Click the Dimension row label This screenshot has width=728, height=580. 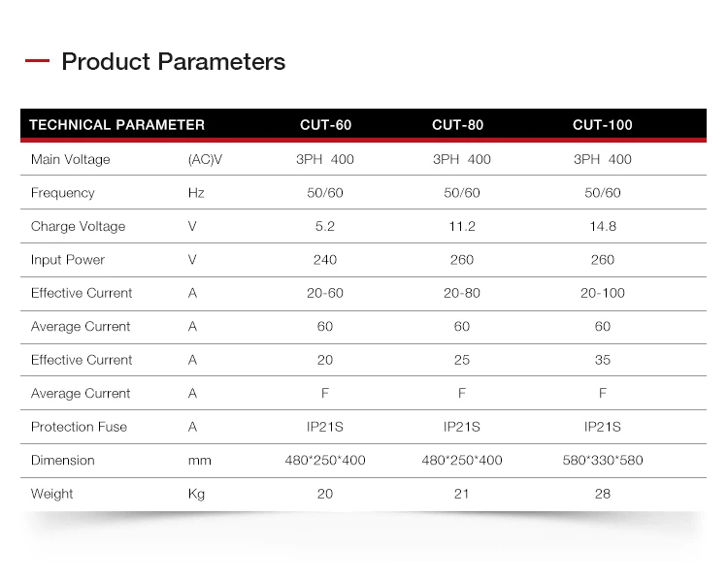62,460
